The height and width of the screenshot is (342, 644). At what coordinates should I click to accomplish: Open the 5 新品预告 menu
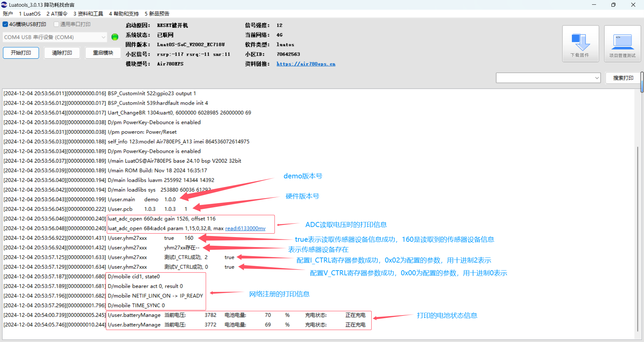157,13
